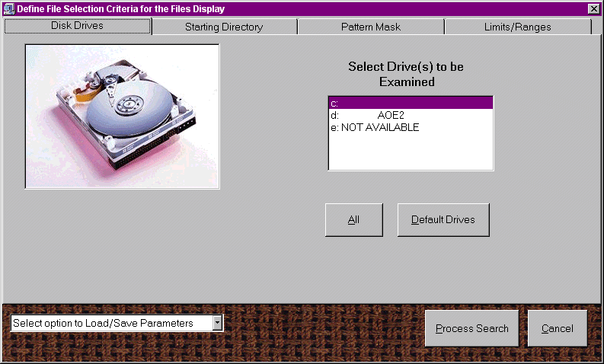This screenshot has width=604, height=364.
Task: Start the Process Search button
Action: coord(472,328)
